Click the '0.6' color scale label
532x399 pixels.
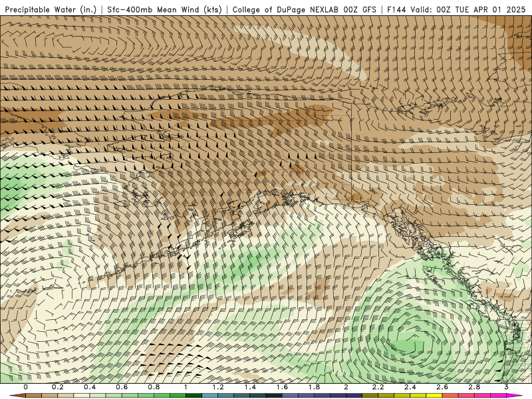122,387
